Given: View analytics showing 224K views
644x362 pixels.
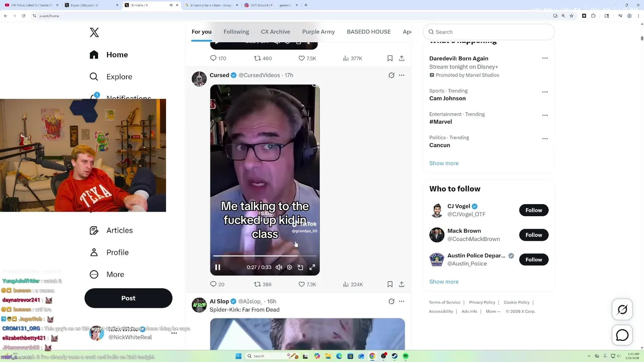Looking at the screenshot, I should click(352, 284).
